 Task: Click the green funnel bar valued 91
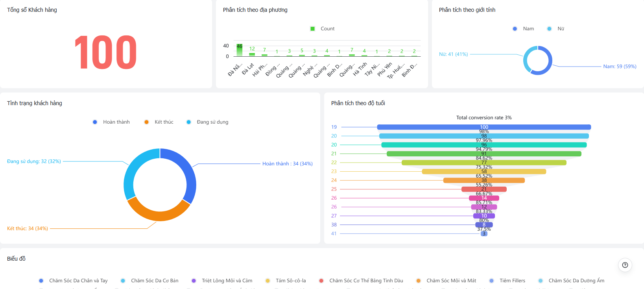pyautogui.click(x=484, y=154)
